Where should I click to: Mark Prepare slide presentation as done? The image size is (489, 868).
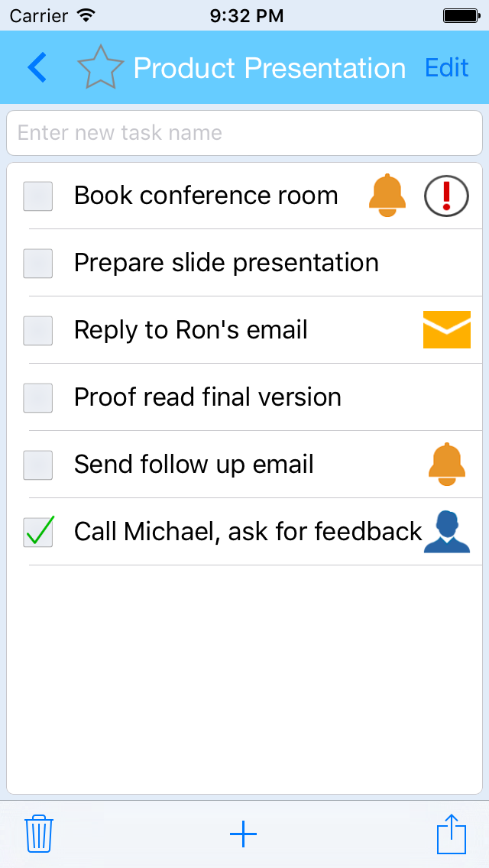pos(38,264)
